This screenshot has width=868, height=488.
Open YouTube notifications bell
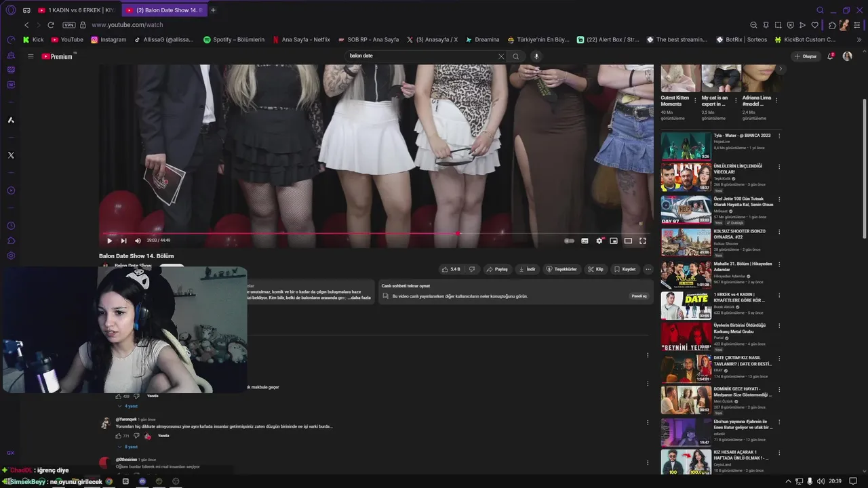(830, 56)
